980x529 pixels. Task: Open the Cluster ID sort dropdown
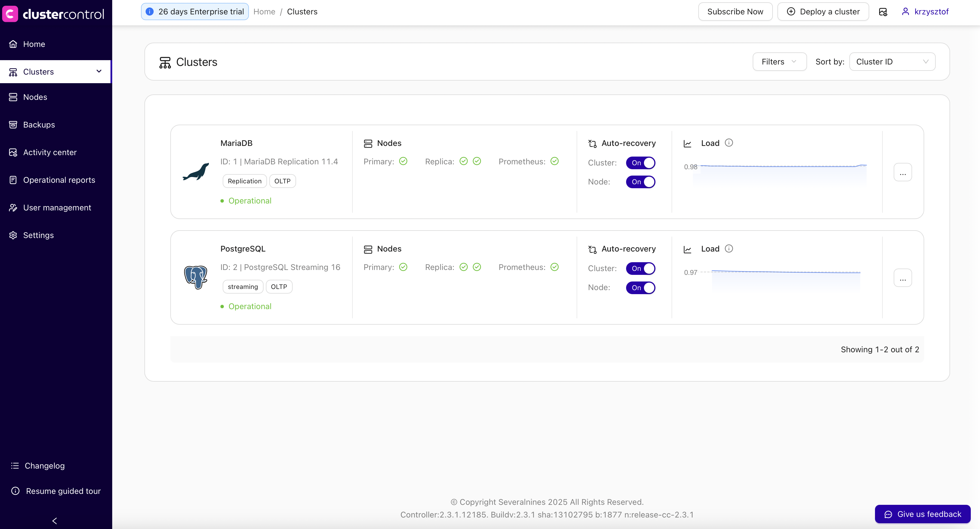click(x=892, y=62)
